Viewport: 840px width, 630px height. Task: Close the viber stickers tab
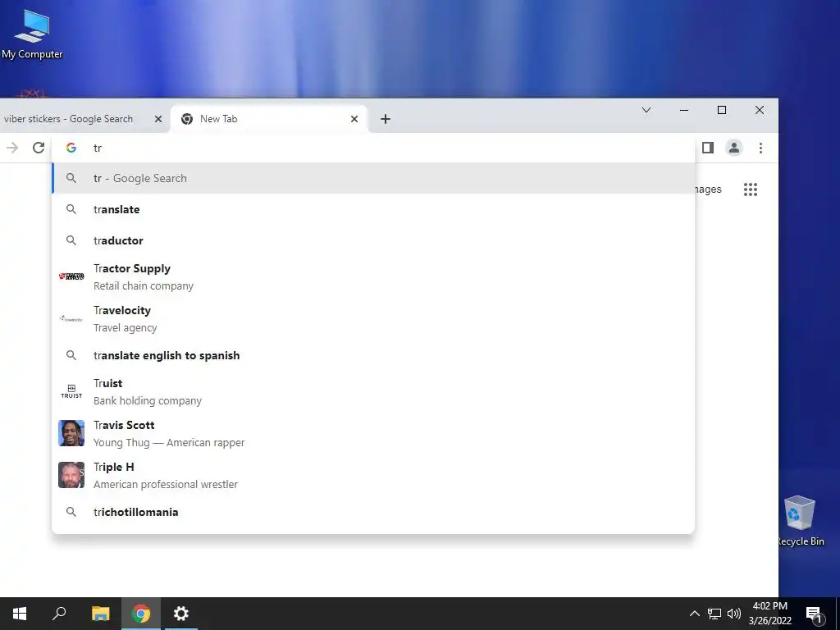pos(158,119)
